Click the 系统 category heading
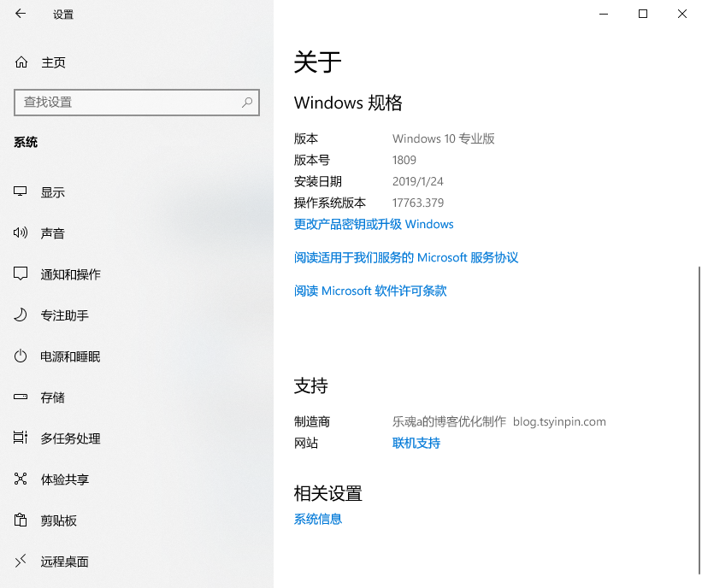Screen dimensions: 702x588 pyautogui.click(x=26, y=143)
